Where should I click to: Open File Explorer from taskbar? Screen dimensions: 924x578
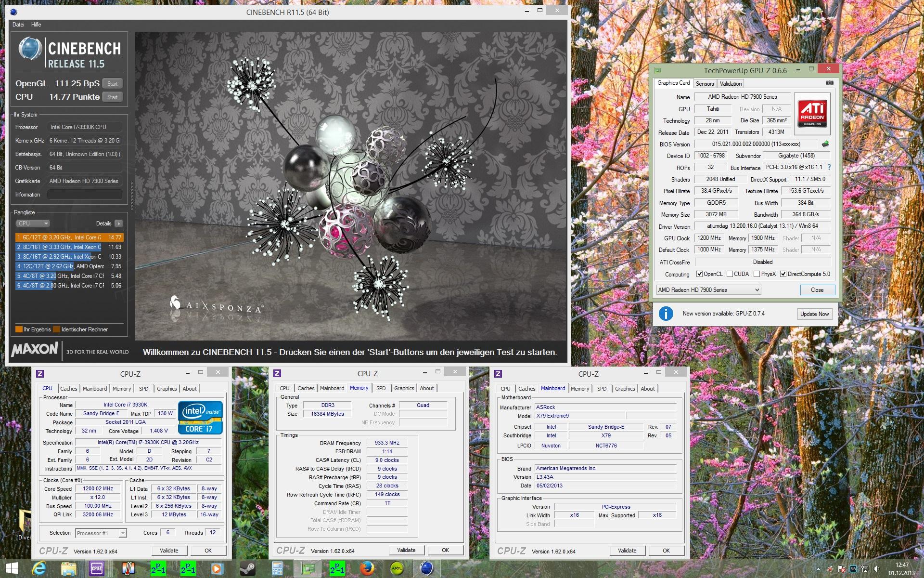(x=68, y=568)
